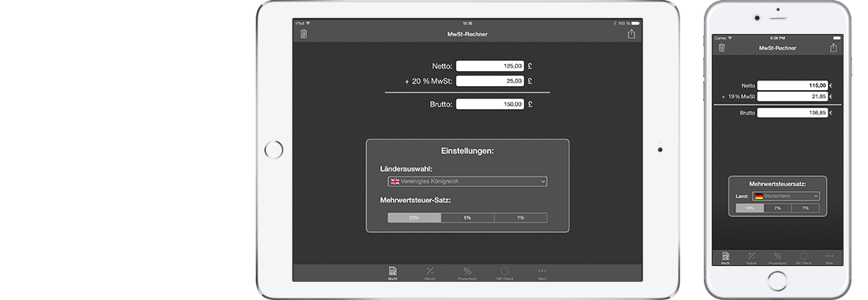Viewport: 868px width, 300px height.
Task: Click the Mehrwertsteuersatz: heading on the iPhone
Action: pos(777,183)
